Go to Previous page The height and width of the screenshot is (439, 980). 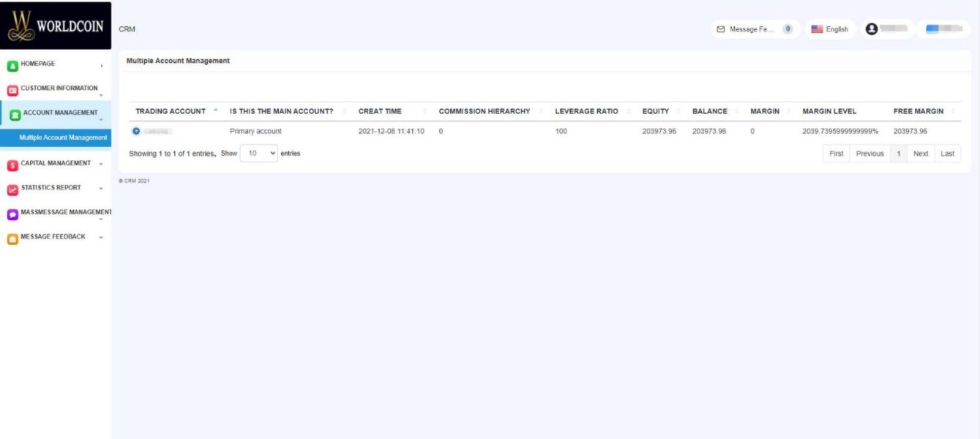click(869, 154)
